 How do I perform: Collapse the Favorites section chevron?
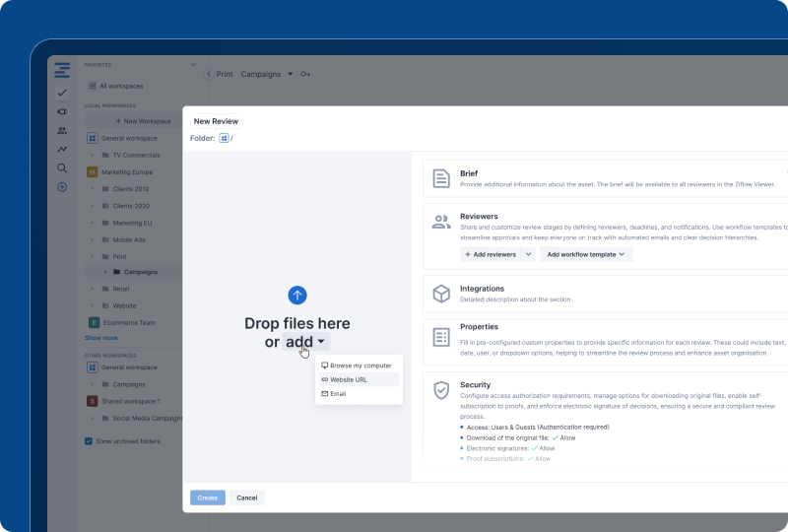tap(193, 65)
